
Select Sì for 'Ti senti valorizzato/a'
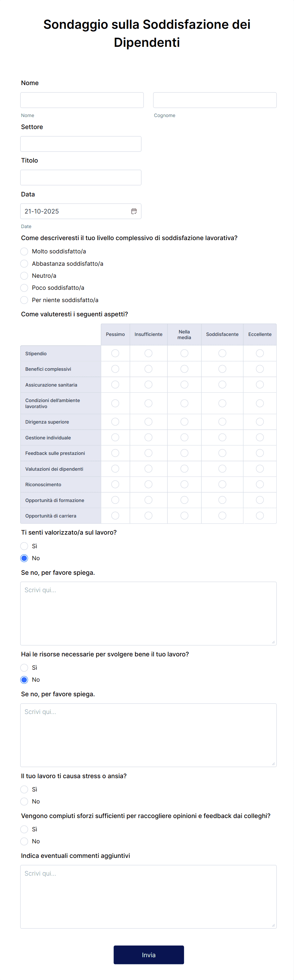[x=24, y=546]
